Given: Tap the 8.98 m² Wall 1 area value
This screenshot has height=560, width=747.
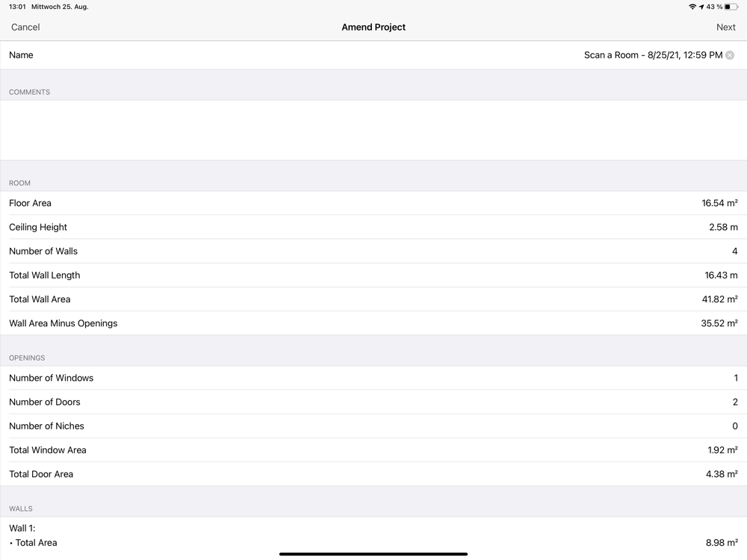Looking at the screenshot, I should tap(722, 543).
